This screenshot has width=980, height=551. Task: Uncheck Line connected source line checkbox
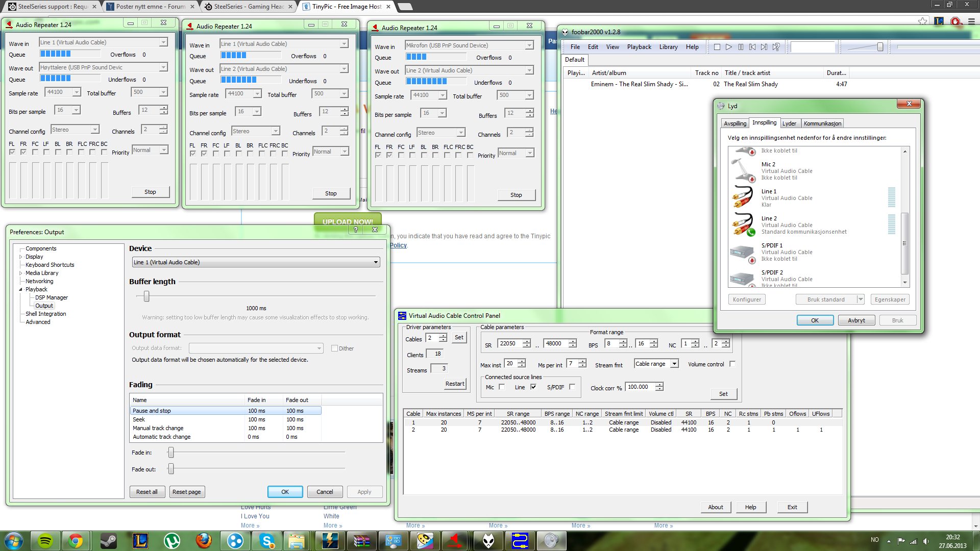tap(533, 387)
